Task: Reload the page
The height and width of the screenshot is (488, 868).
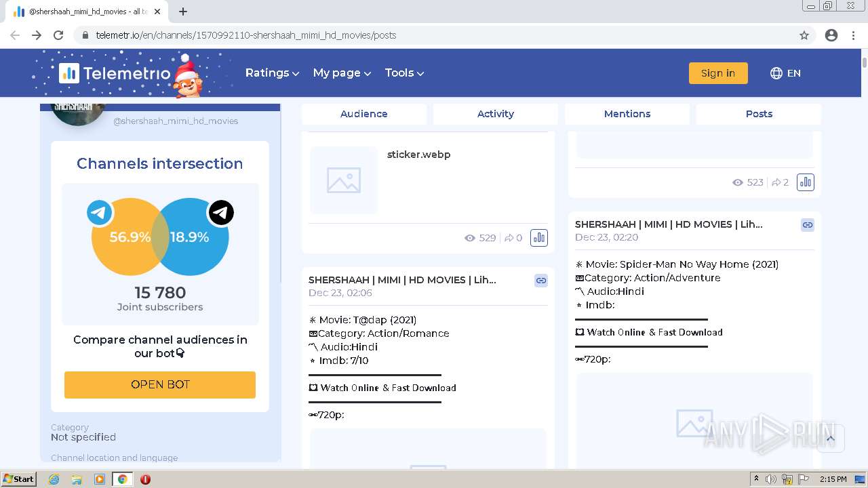Action: (x=58, y=35)
